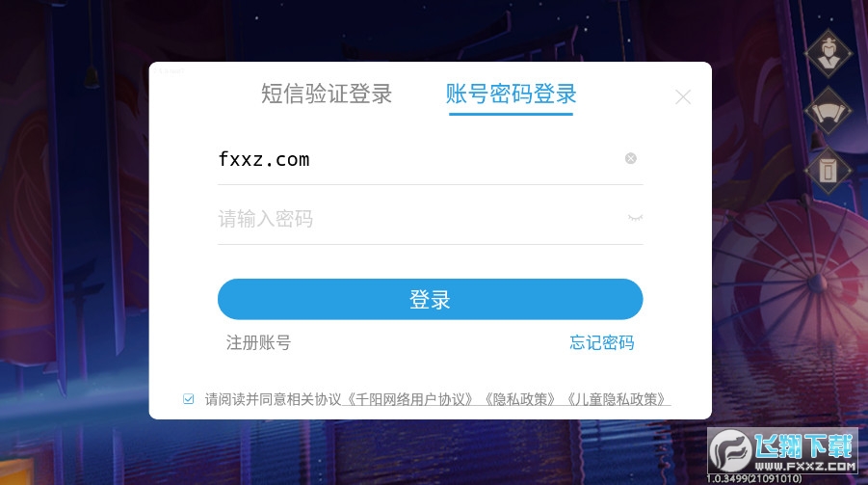Open the character portrait icon on right
868x485 pixels.
click(829, 53)
